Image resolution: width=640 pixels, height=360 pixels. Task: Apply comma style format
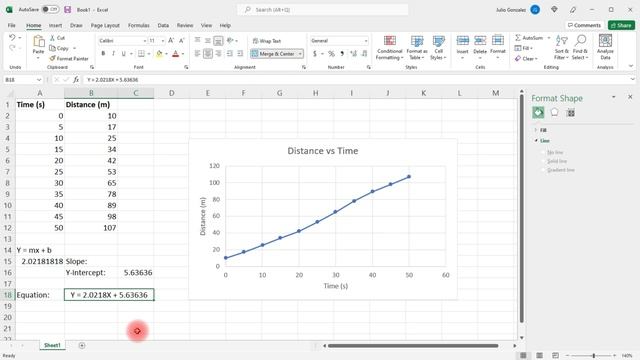[x=342, y=53]
